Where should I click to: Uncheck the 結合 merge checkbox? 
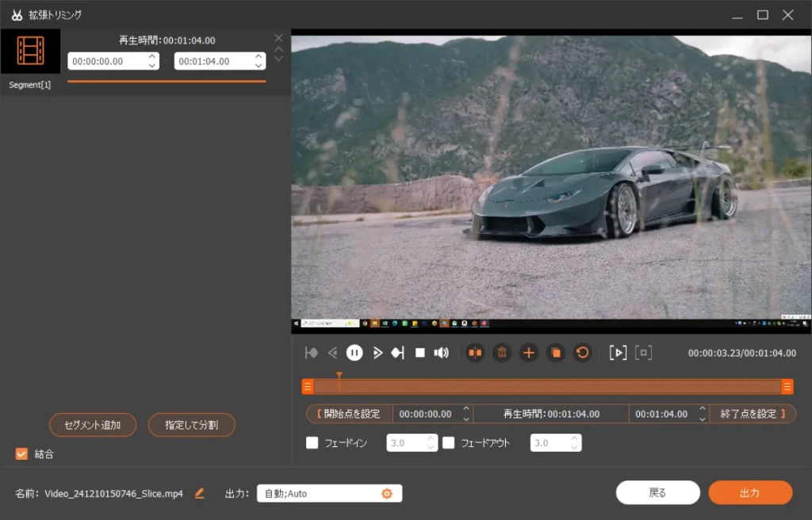22,454
